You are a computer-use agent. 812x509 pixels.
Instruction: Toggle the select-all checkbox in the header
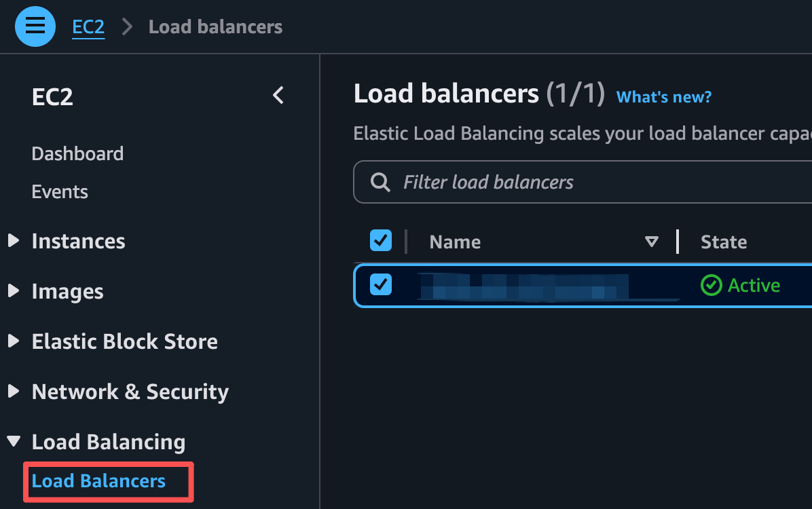[381, 241]
